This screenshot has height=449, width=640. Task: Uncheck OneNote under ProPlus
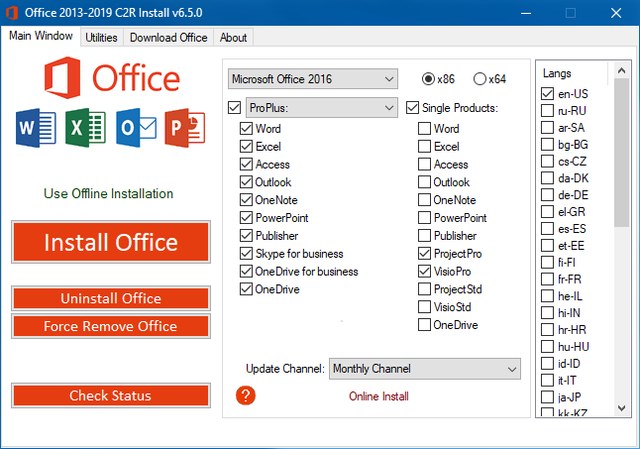click(x=246, y=200)
